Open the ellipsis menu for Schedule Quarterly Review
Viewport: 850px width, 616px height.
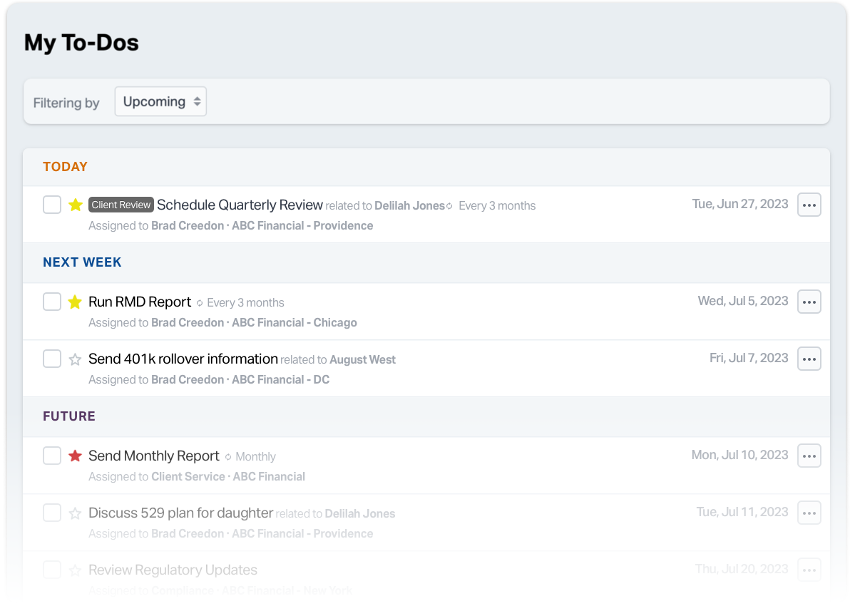(809, 205)
